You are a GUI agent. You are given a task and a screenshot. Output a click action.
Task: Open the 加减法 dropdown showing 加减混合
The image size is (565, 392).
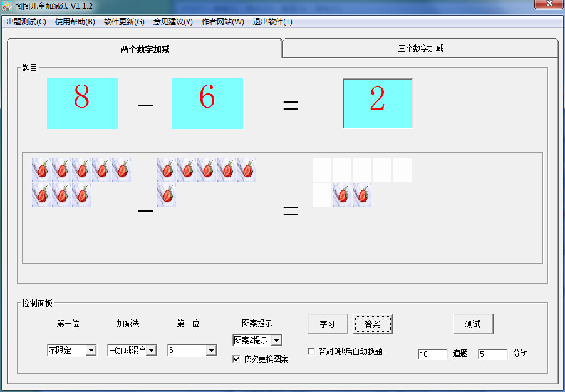(153, 350)
